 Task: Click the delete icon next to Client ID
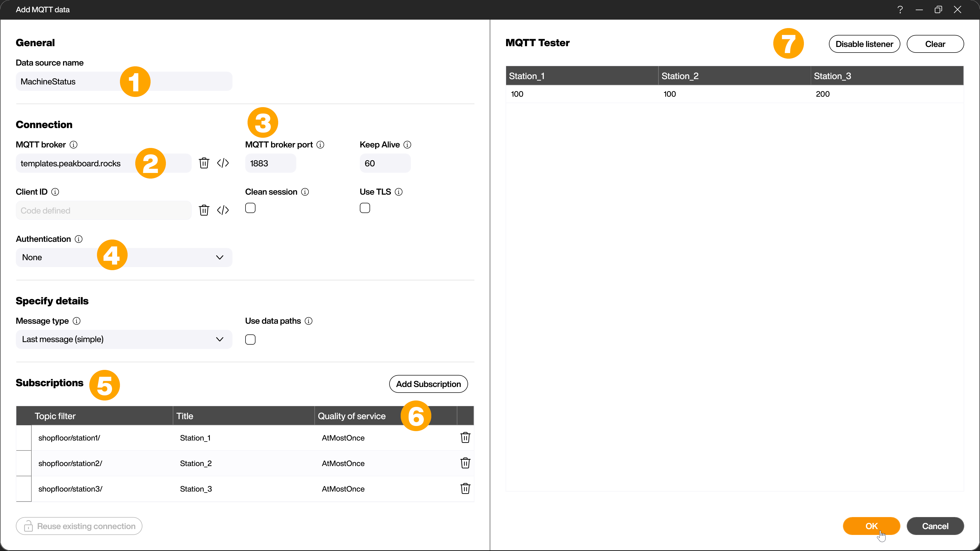coord(204,210)
